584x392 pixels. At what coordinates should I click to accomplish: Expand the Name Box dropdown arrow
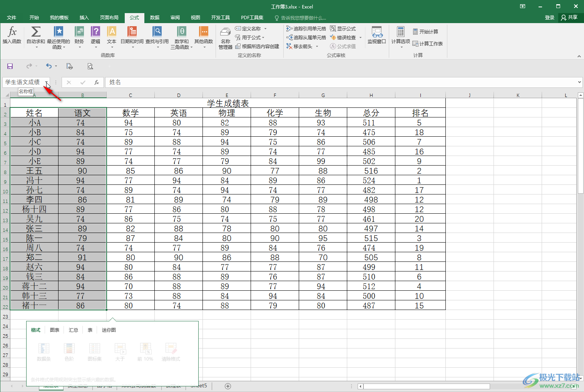[x=47, y=82]
